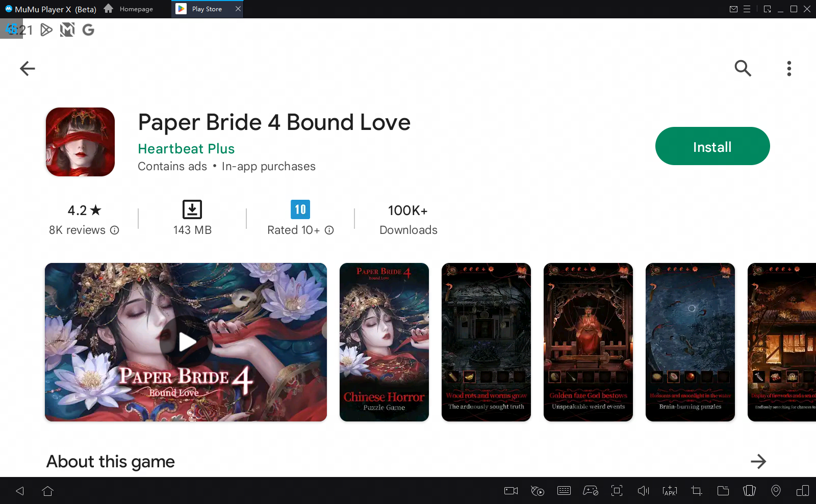Screen dimensions: 816x504
Task: Open the volume control icon
Action: [x=643, y=491]
